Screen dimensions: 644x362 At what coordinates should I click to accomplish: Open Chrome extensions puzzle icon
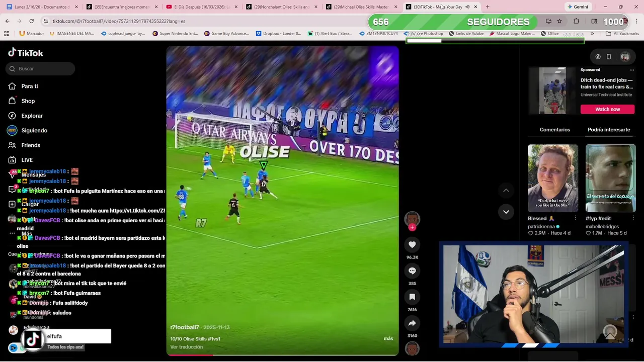(x=576, y=21)
